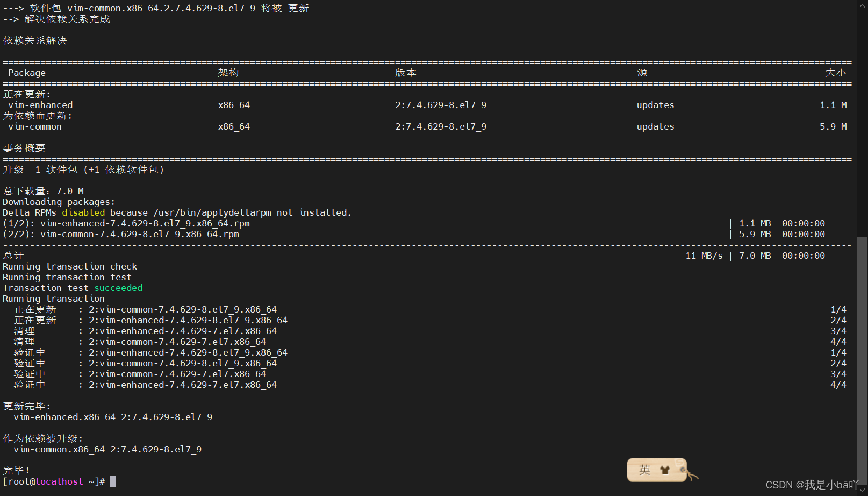Click the '完毕!' line
Screen dimensions: 868x496
pyautogui.click(x=17, y=471)
